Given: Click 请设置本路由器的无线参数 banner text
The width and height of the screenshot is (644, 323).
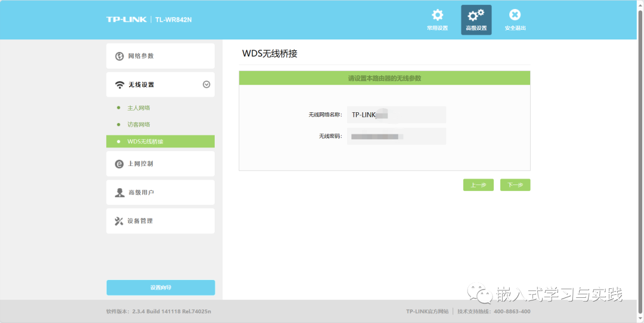Looking at the screenshot, I should (385, 78).
